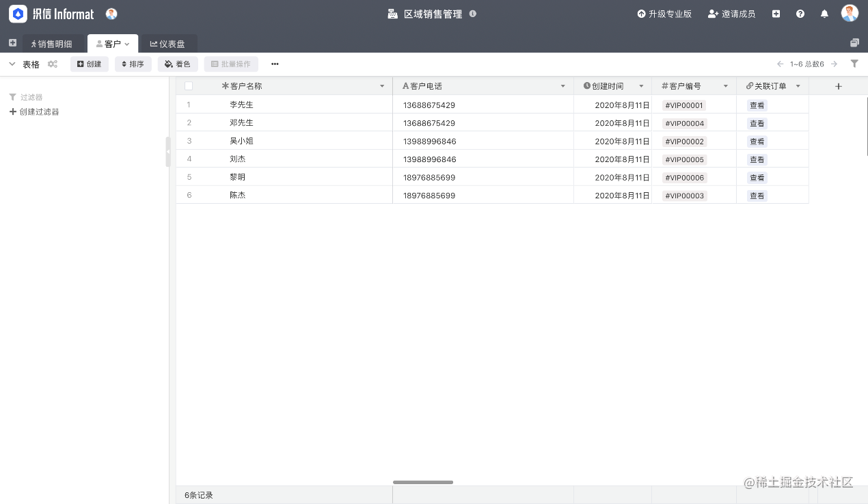Select the customer name 李先生
The height and width of the screenshot is (504, 868).
[x=241, y=105]
